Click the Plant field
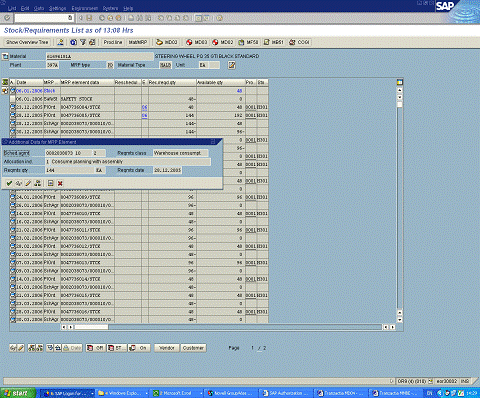This screenshot has width=480, height=398. 52,65
